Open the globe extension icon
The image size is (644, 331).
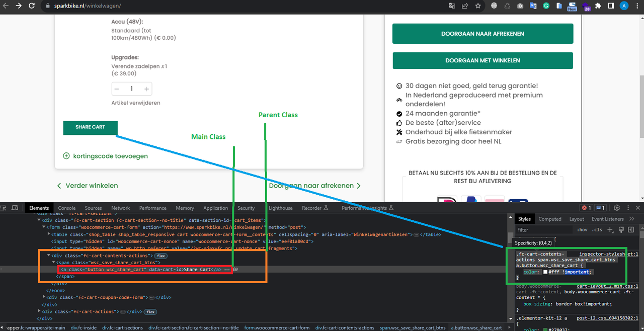[494, 6]
